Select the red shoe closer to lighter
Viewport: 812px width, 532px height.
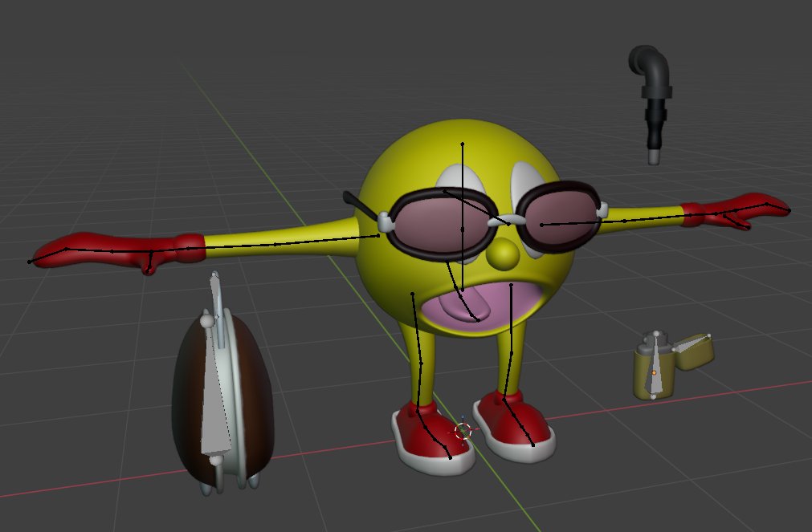[514, 426]
